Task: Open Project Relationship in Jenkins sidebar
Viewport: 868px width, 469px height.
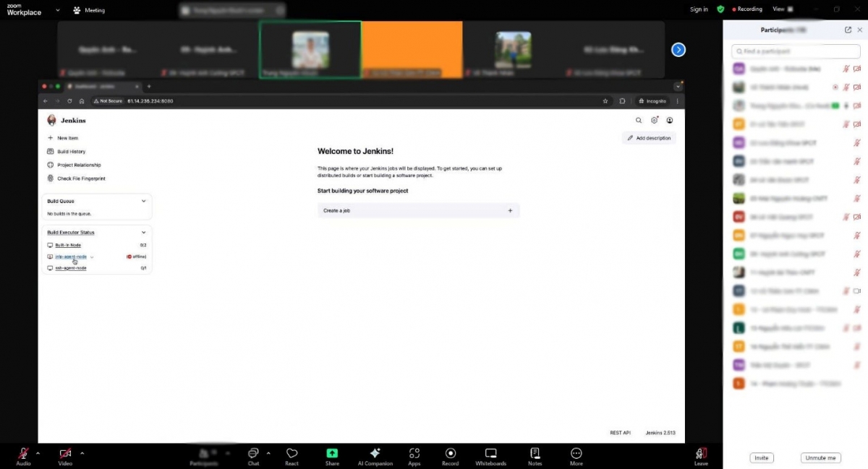Action: click(x=74, y=165)
